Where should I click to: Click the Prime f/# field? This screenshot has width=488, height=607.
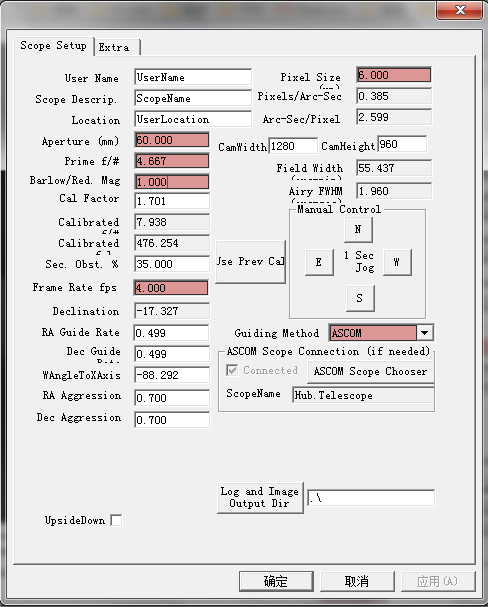tap(172, 161)
